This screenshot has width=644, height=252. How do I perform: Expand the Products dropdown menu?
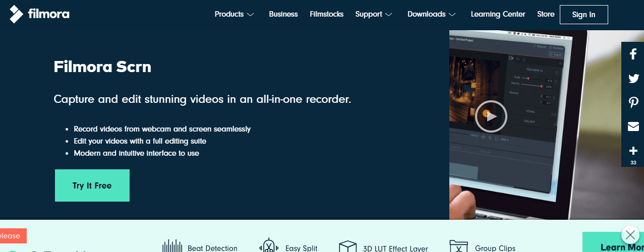pyautogui.click(x=235, y=14)
